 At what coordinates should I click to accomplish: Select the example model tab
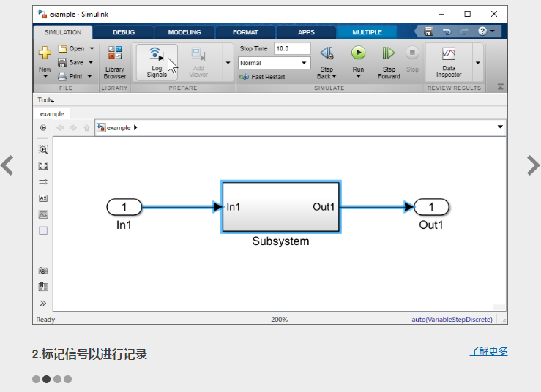click(x=52, y=114)
